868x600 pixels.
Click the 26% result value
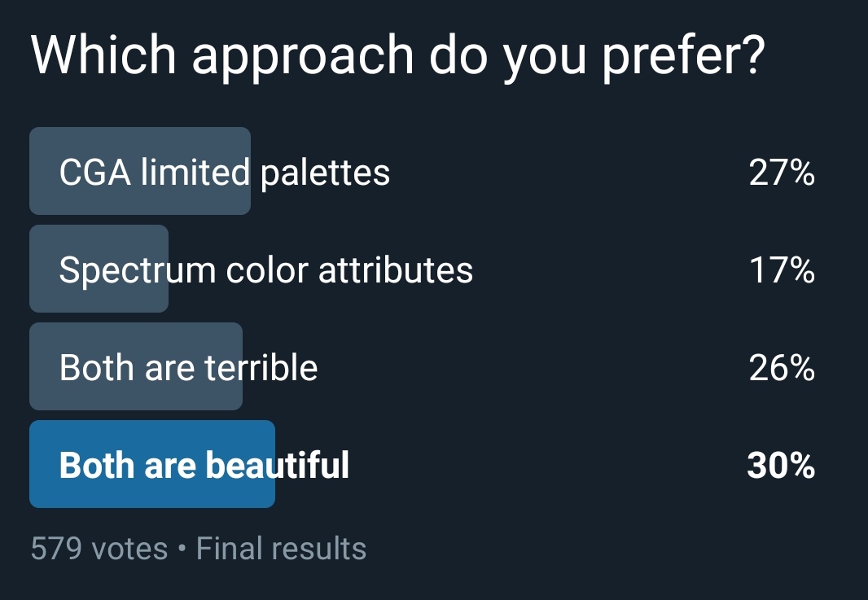click(x=782, y=367)
